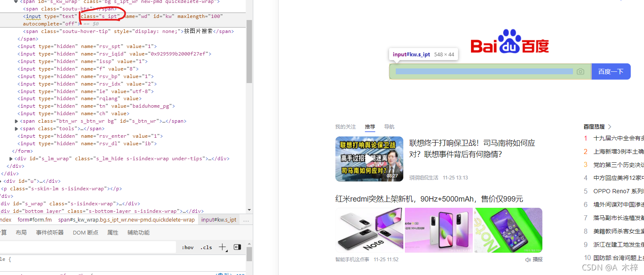
Task: Open the 联想终于打响保卫战 article headline
Action: point(472,149)
